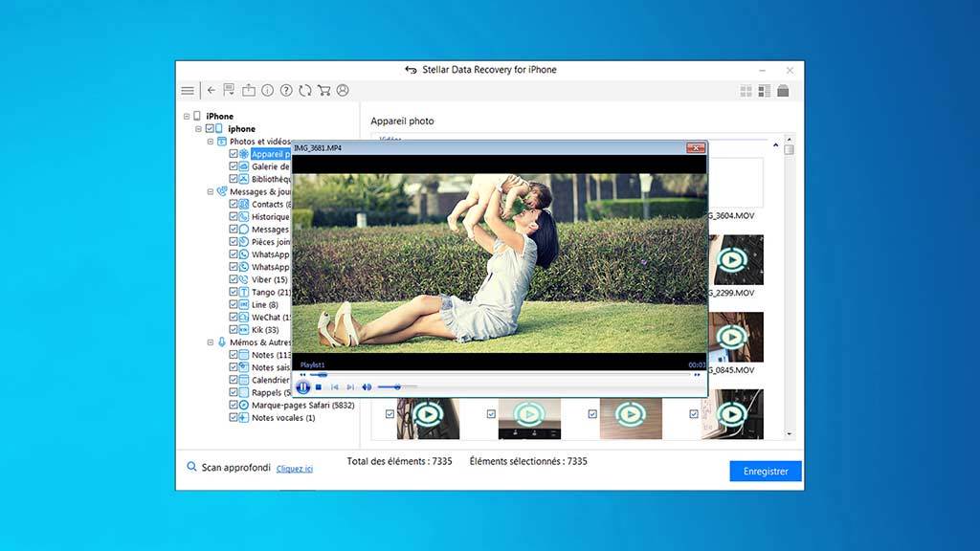Toggle the Notes vocales checkbox
This screenshot has height=551, width=980.
click(234, 417)
